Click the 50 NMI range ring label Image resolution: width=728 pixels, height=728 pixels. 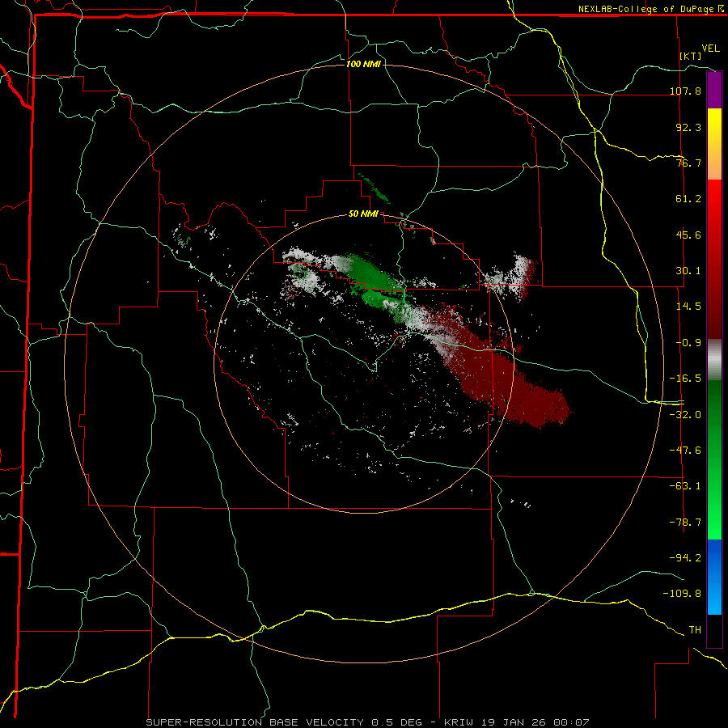(x=363, y=214)
